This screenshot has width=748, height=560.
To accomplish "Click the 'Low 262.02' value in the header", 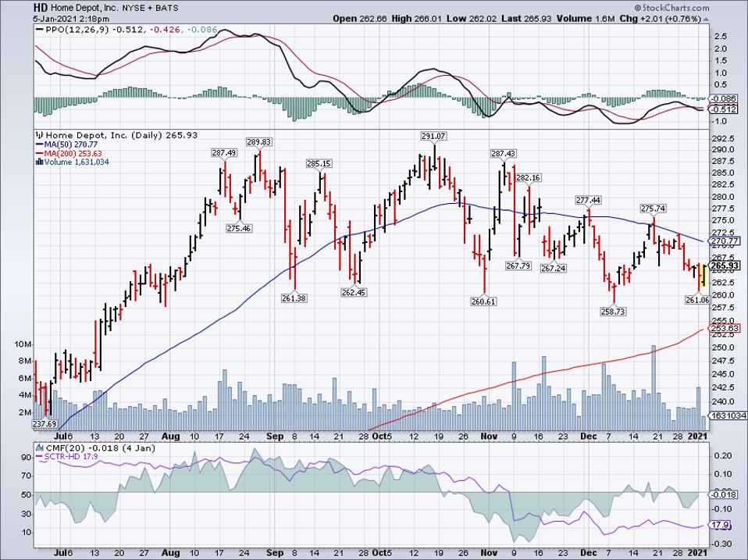I will point(473,19).
